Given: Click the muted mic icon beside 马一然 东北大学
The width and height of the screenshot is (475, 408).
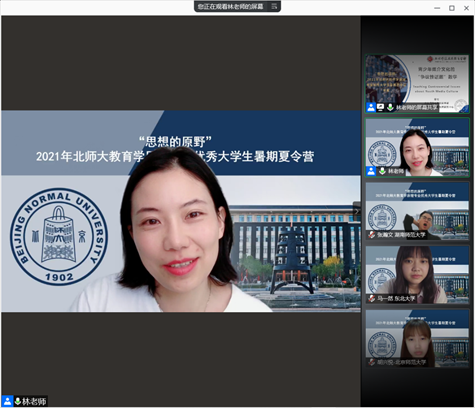Looking at the screenshot, I should pos(372,299).
